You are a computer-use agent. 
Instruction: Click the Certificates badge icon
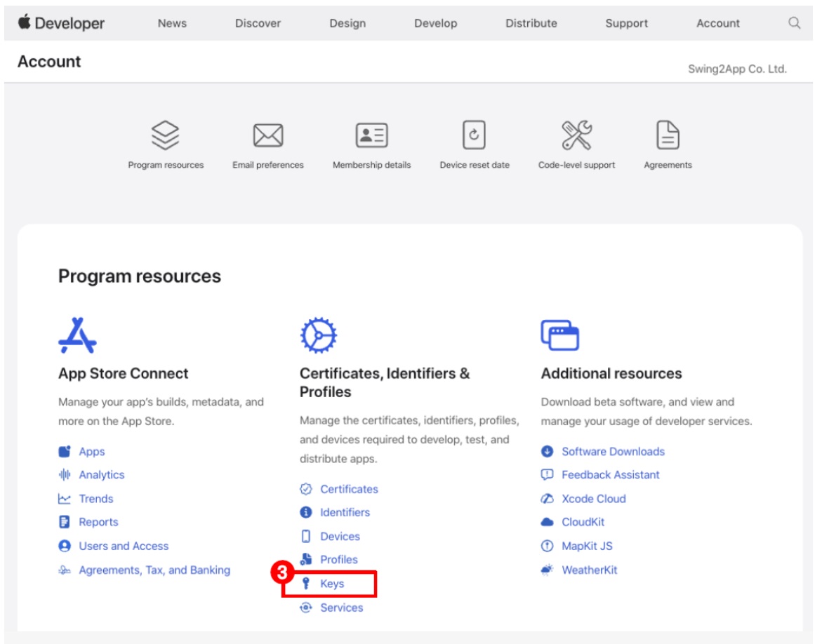[306, 489]
